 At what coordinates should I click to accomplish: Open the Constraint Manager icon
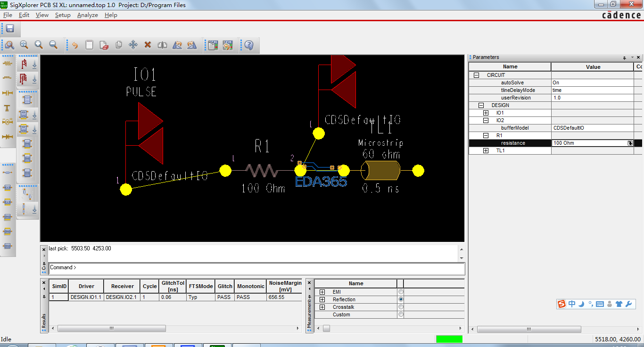[213, 45]
